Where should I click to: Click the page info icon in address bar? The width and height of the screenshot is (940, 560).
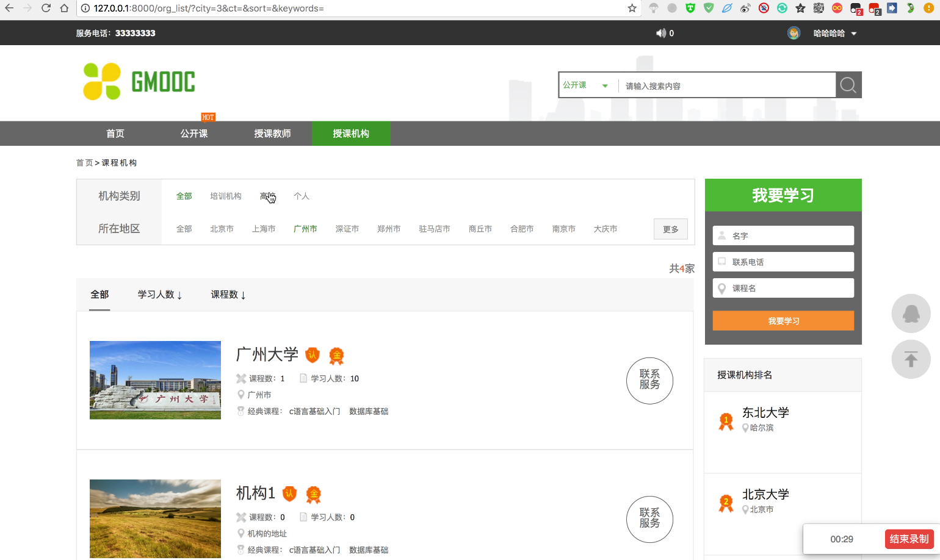pos(85,9)
